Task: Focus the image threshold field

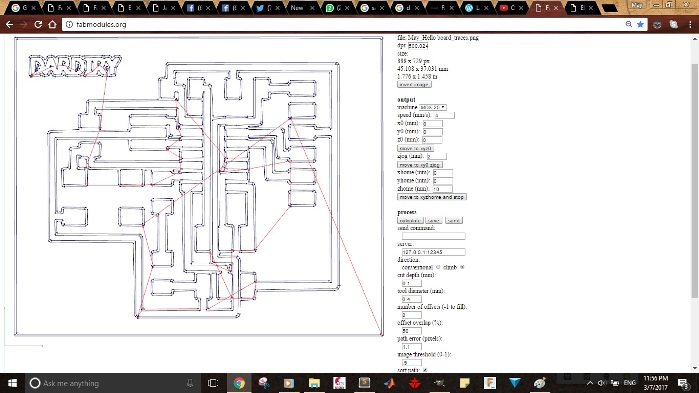Action: click(411, 363)
